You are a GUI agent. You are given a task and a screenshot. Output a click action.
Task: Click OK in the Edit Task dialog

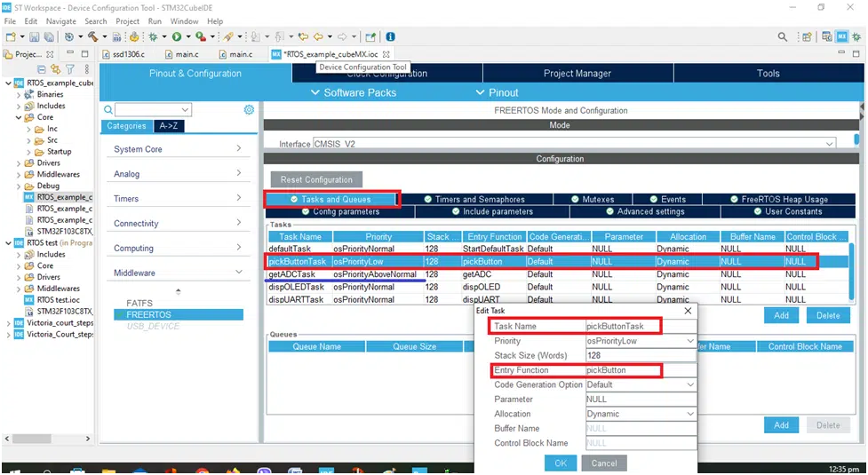coord(561,463)
